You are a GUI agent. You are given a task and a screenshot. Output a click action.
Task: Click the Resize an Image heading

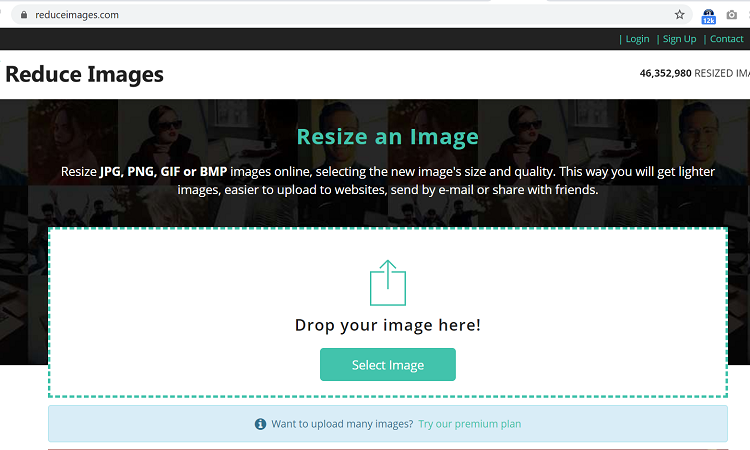pyautogui.click(x=388, y=137)
